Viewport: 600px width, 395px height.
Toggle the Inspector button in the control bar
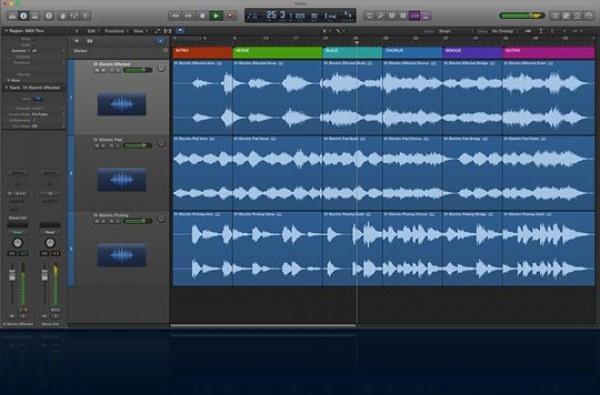(24, 16)
